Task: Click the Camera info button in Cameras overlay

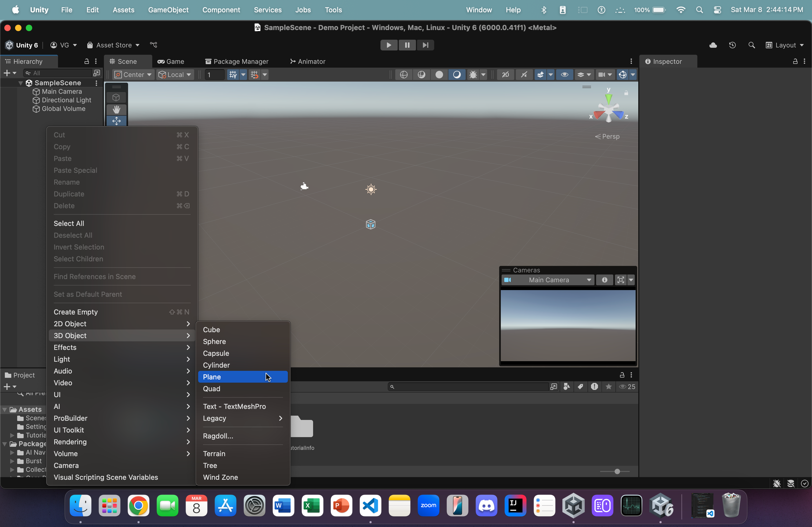Action: pos(604,280)
